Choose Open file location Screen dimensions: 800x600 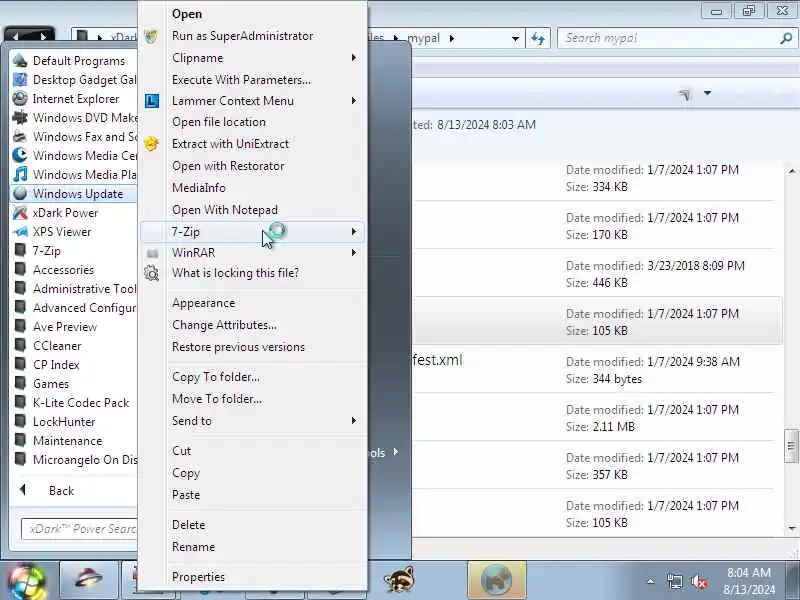point(253,122)
